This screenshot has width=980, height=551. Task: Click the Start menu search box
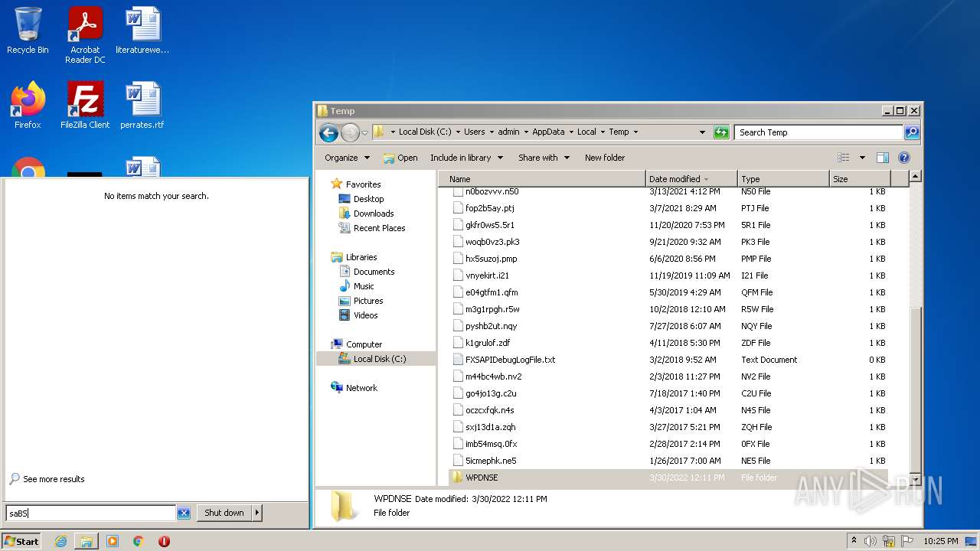91,514
